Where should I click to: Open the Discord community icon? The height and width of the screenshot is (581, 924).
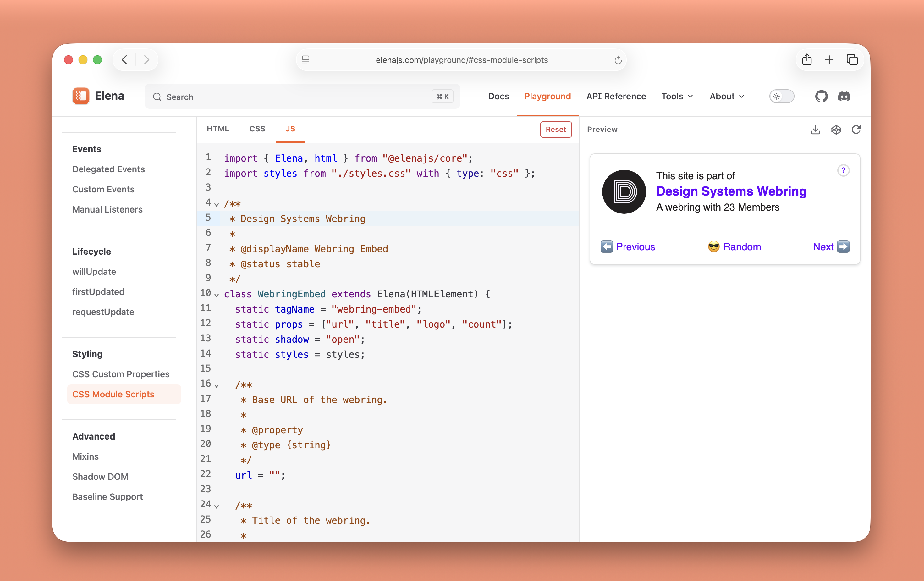click(844, 96)
